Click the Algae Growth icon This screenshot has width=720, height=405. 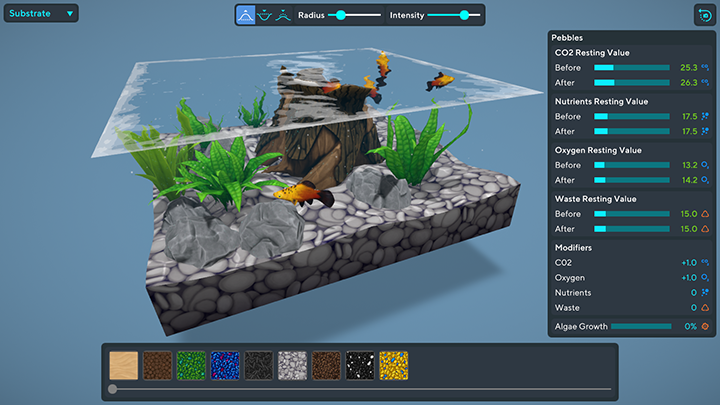(x=705, y=326)
